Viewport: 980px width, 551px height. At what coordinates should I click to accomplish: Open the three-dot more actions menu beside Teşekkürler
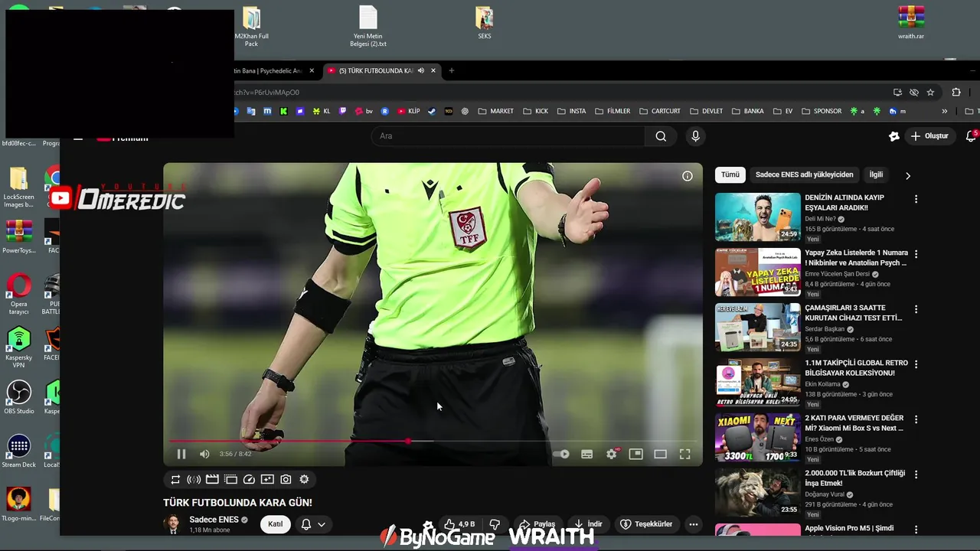click(694, 524)
